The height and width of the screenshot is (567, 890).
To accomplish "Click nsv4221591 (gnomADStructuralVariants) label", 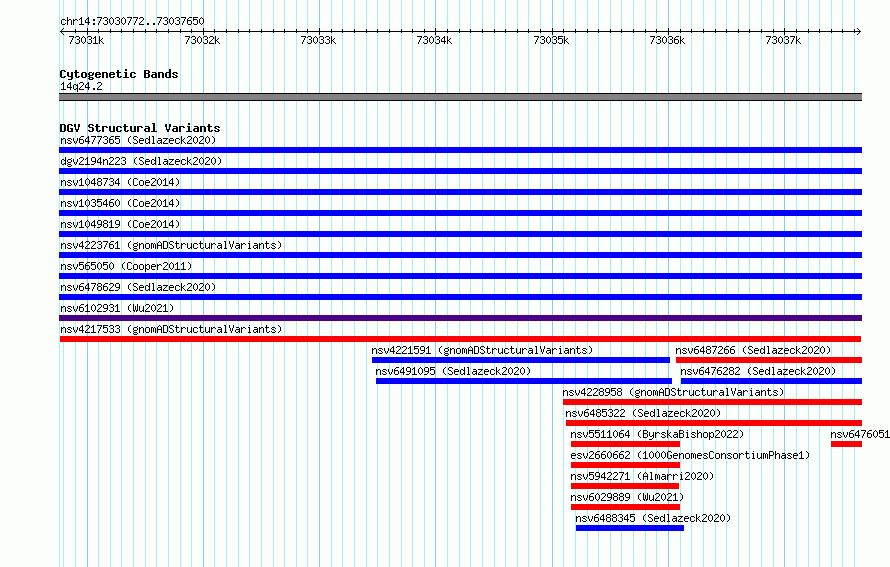I will pyautogui.click(x=482, y=350).
